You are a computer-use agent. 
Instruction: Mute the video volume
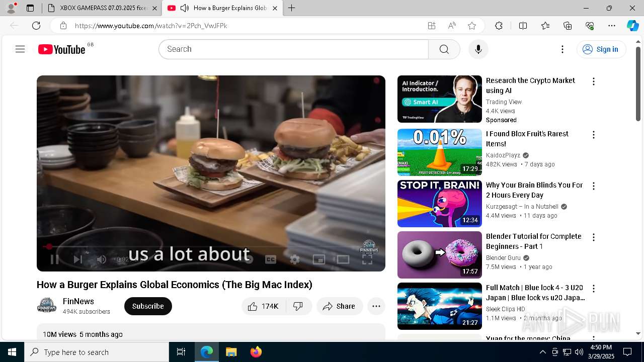pos(101,259)
